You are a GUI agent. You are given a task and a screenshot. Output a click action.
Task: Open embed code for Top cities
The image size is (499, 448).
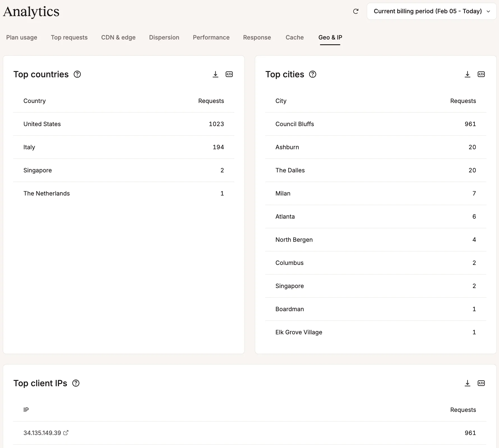(481, 74)
